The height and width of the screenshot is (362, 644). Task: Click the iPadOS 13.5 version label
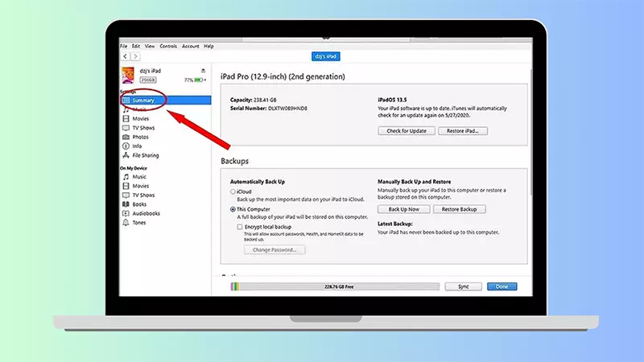392,100
